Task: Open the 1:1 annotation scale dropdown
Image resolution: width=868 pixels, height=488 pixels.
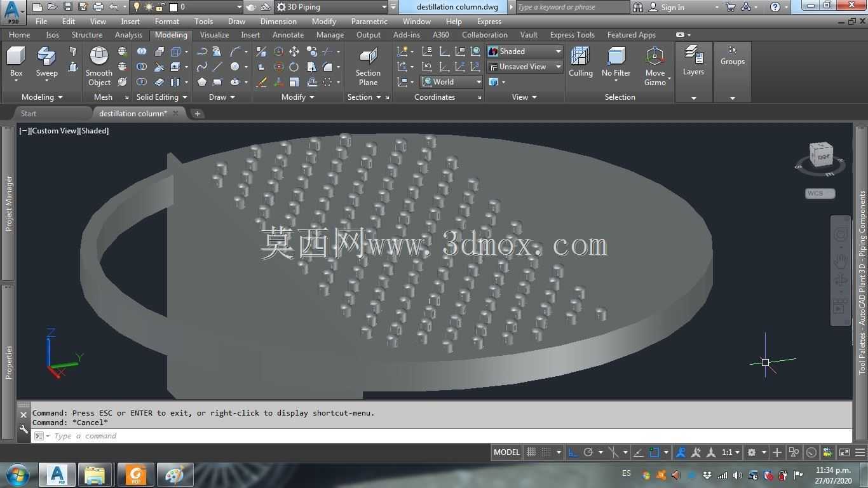Action: pos(731,452)
